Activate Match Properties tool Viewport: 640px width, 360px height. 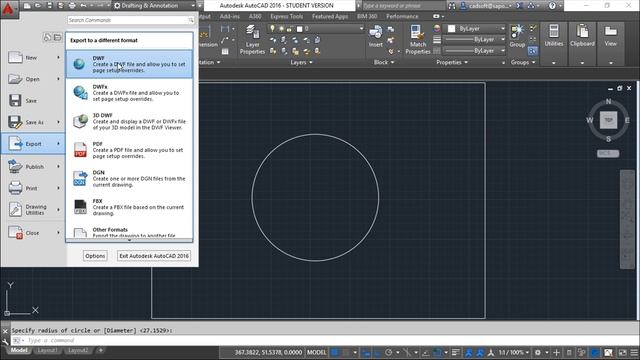[x=418, y=40]
